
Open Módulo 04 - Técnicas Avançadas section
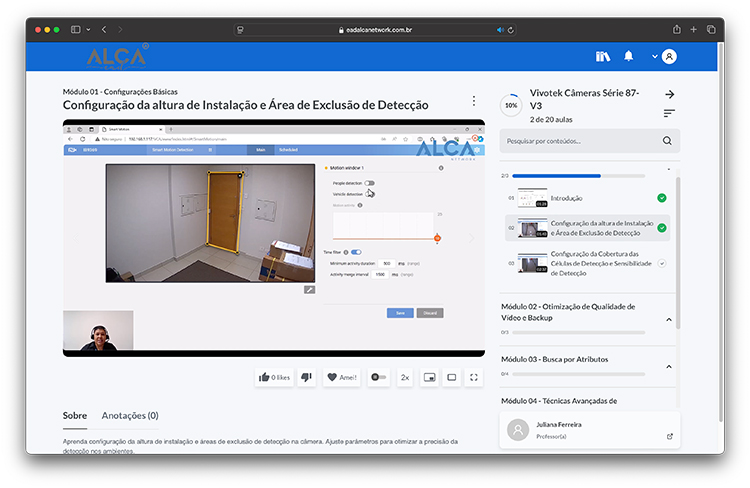(559, 401)
